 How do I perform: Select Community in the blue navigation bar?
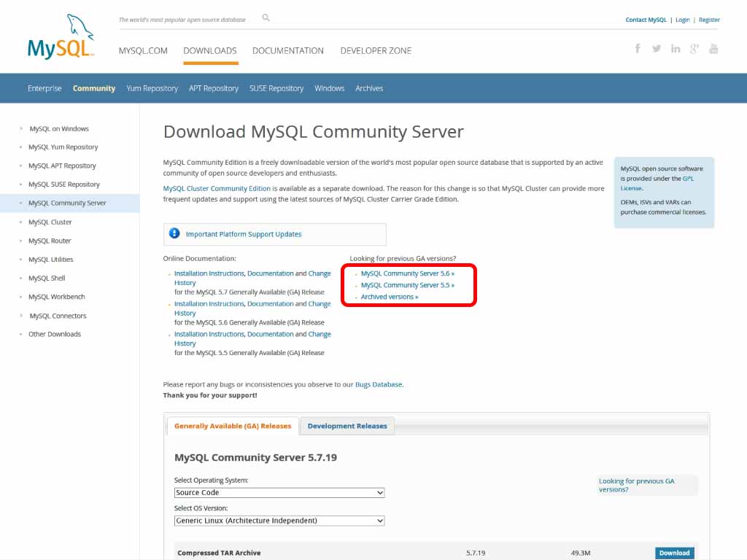click(94, 88)
